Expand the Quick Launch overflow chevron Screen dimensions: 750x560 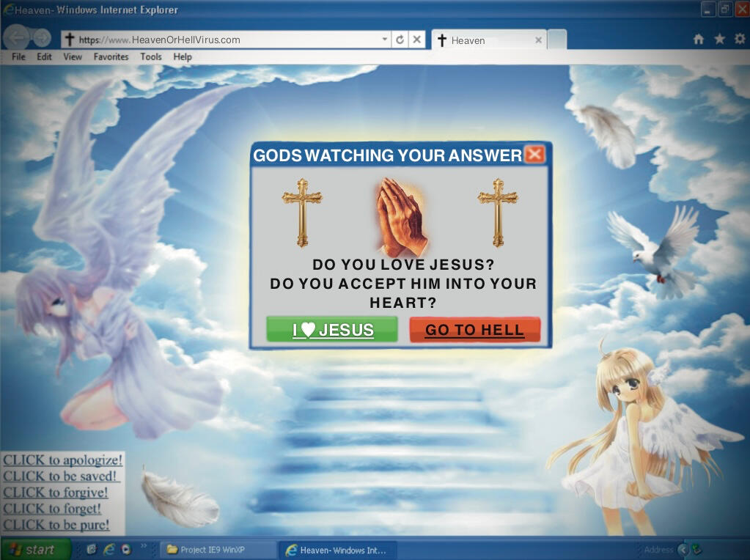tap(144, 547)
